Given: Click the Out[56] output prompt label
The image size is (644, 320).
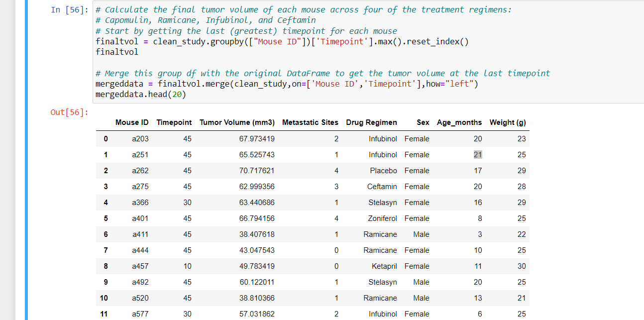Looking at the screenshot, I should tap(70, 112).
